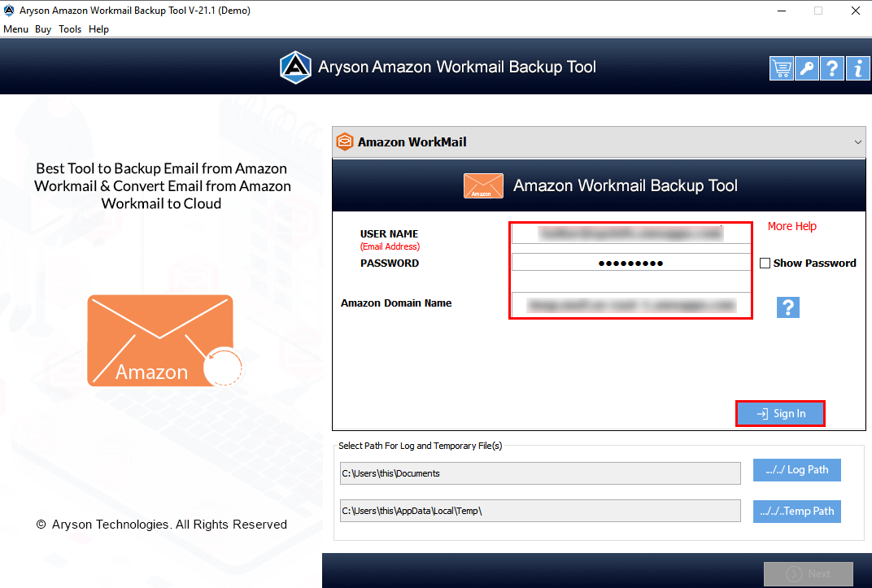Focus the User Name email field
Image resolution: width=872 pixels, height=588 pixels.
tap(630, 233)
